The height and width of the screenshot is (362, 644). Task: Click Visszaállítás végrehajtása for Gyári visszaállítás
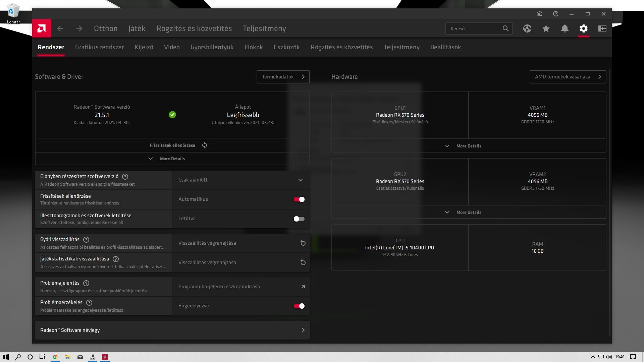pyautogui.click(x=241, y=243)
